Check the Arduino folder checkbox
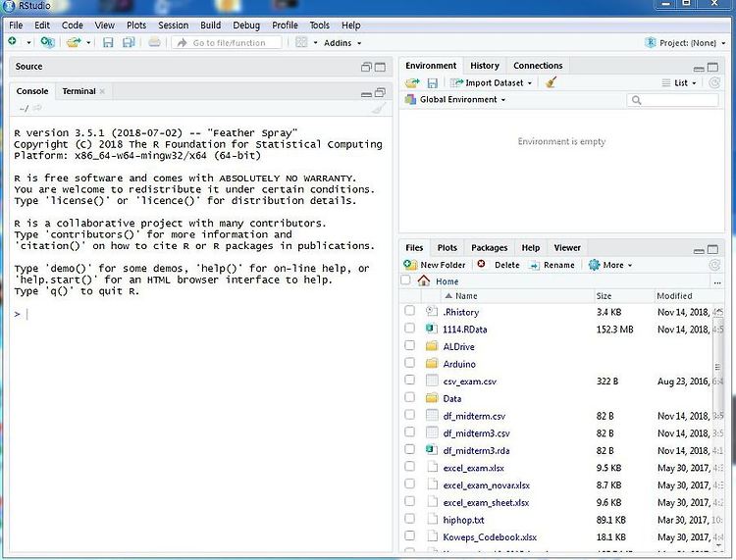The width and height of the screenshot is (736, 560). 410,363
